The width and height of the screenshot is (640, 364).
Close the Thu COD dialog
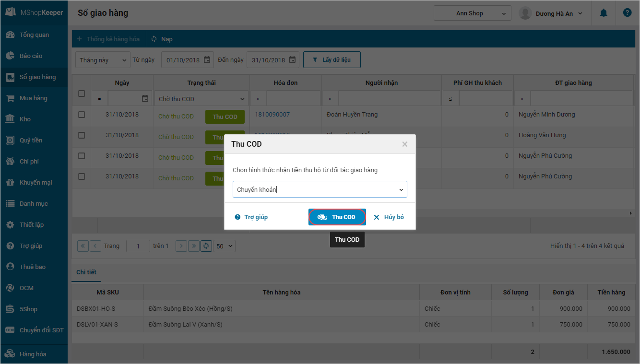(405, 144)
